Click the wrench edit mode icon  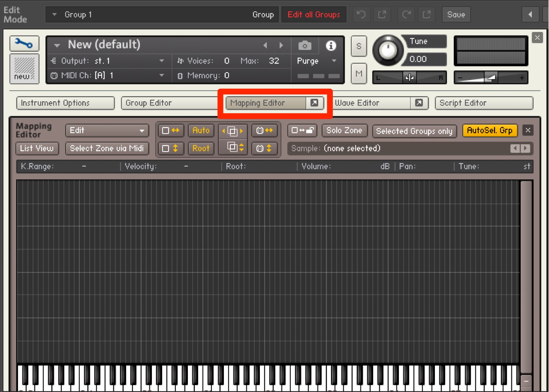tap(24, 44)
